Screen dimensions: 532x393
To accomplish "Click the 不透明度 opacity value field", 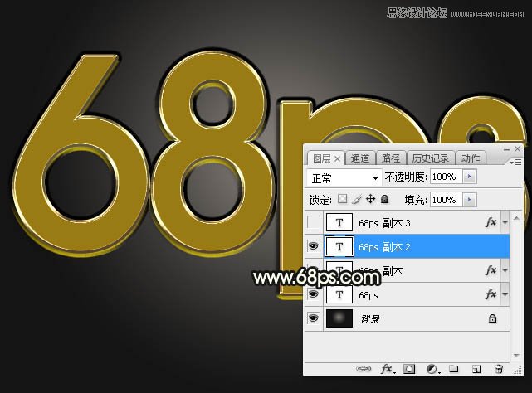I will tap(447, 177).
